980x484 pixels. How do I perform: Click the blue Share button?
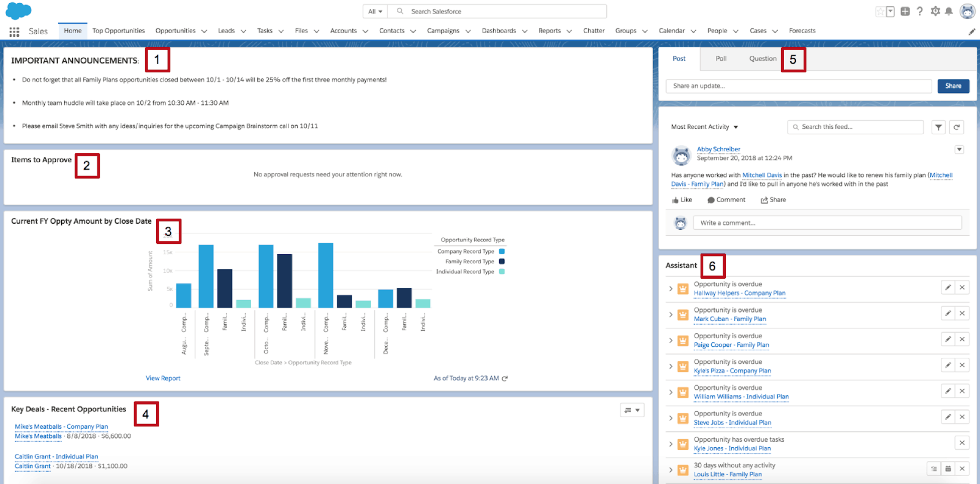pos(953,86)
